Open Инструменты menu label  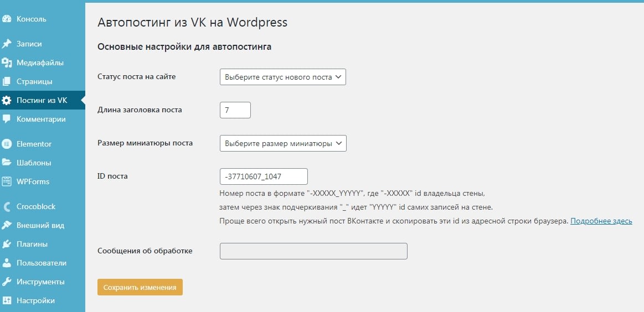point(40,282)
